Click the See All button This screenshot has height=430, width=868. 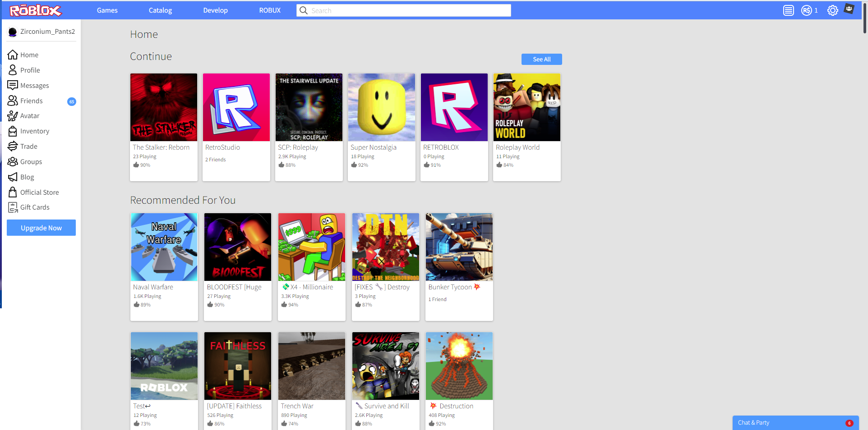point(542,59)
